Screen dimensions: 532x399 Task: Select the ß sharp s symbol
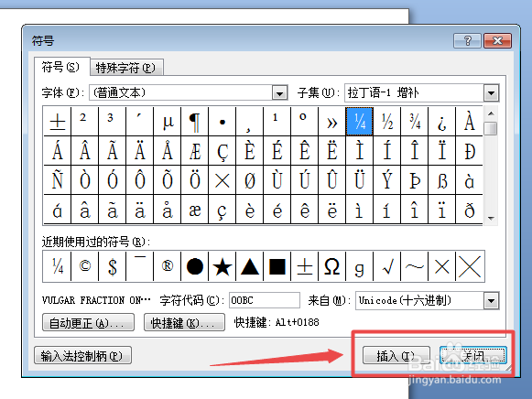[x=442, y=180]
